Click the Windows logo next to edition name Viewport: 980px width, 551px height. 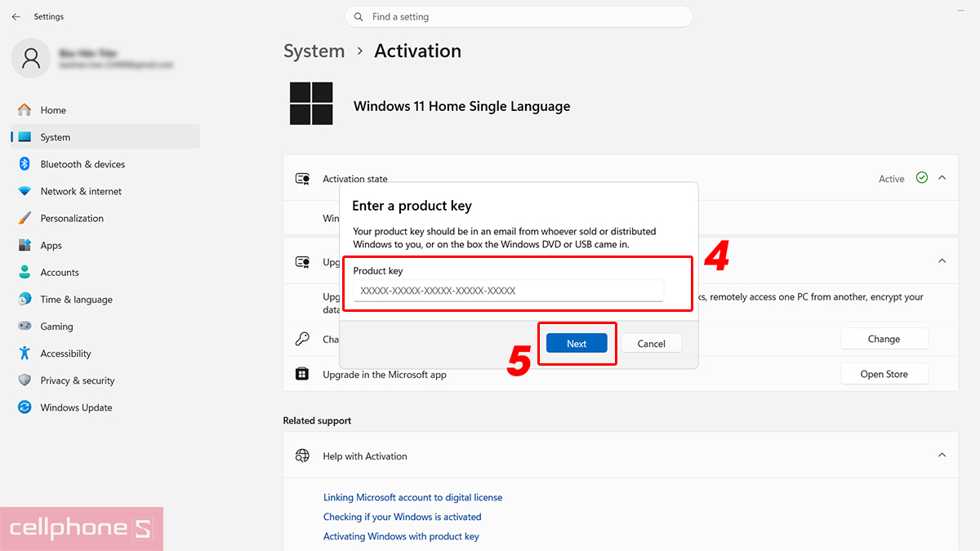[311, 104]
